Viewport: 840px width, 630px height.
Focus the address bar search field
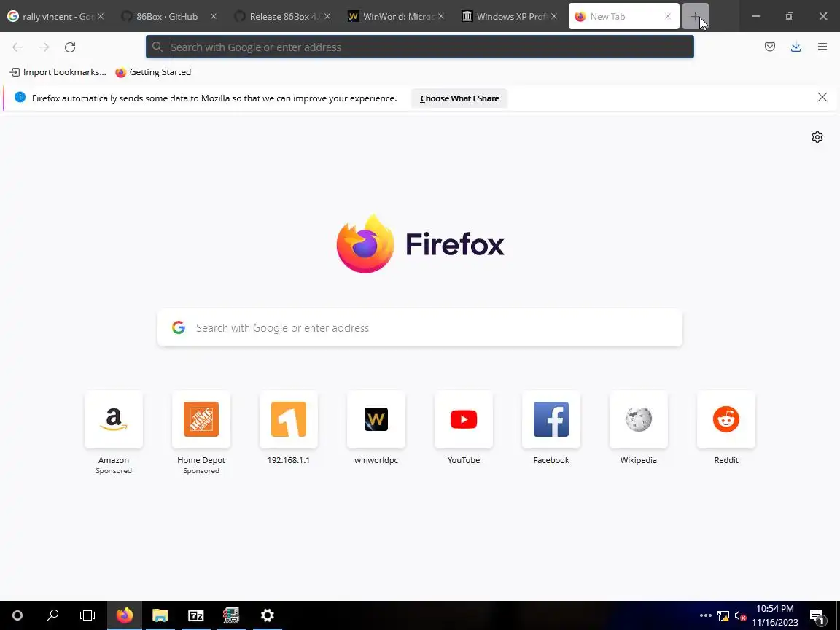[419, 47]
